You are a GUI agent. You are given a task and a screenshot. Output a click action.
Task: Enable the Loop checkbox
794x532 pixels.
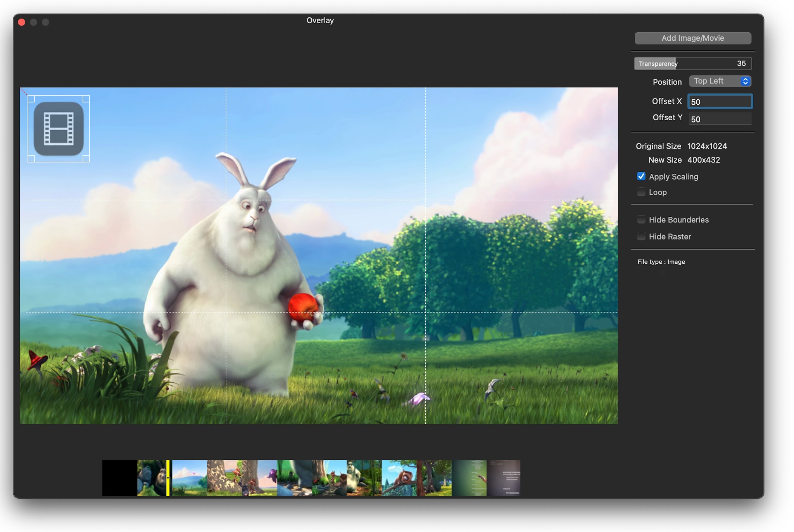pos(641,192)
